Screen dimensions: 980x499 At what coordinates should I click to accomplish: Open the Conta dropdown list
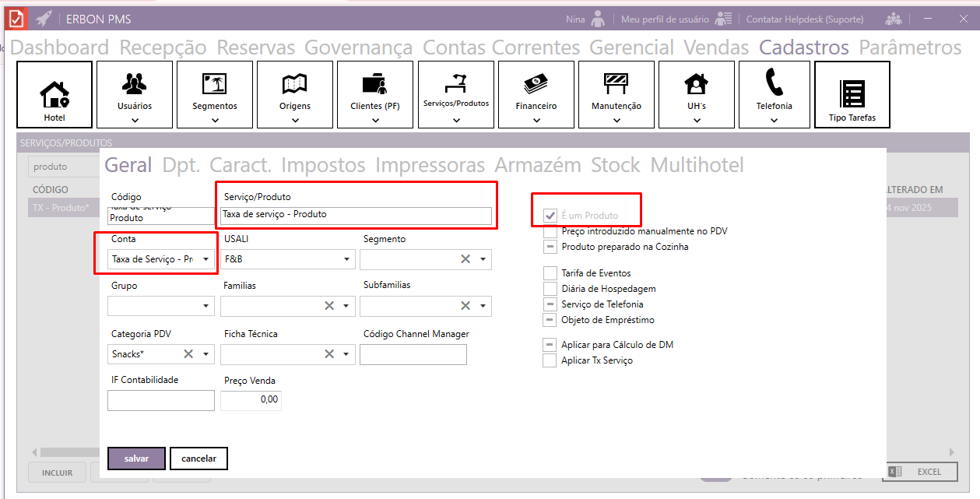pyautogui.click(x=206, y=259)
